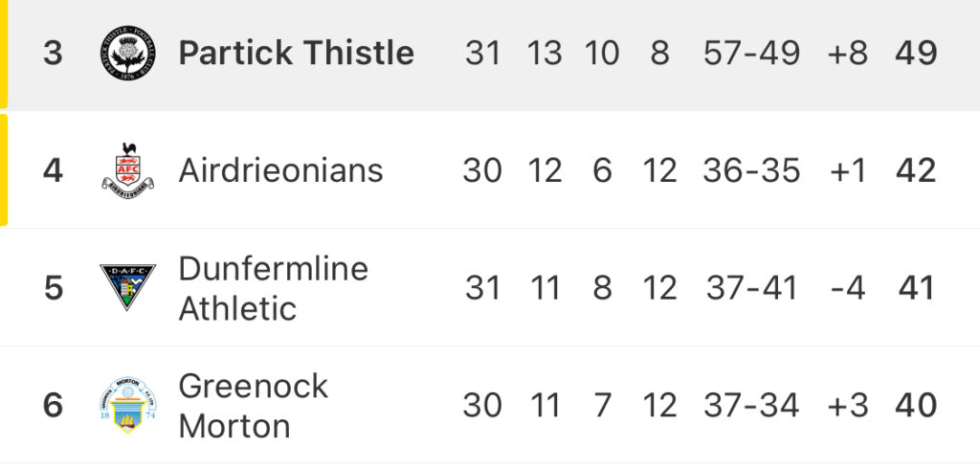Open the Greenock Morton team name
The image size is (980, 468).
(253, 406)
